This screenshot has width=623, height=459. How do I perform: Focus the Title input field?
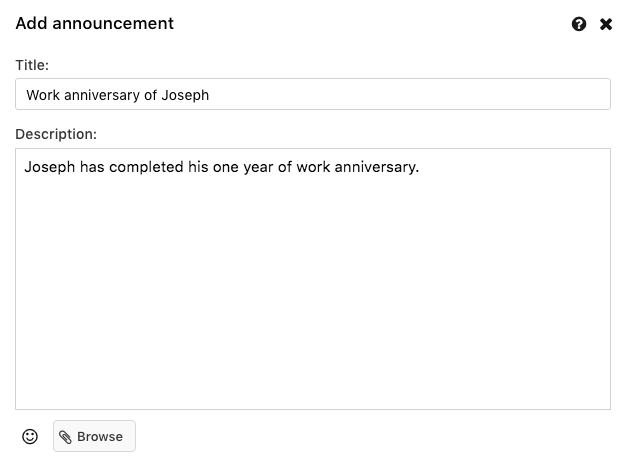pos(313,94)
